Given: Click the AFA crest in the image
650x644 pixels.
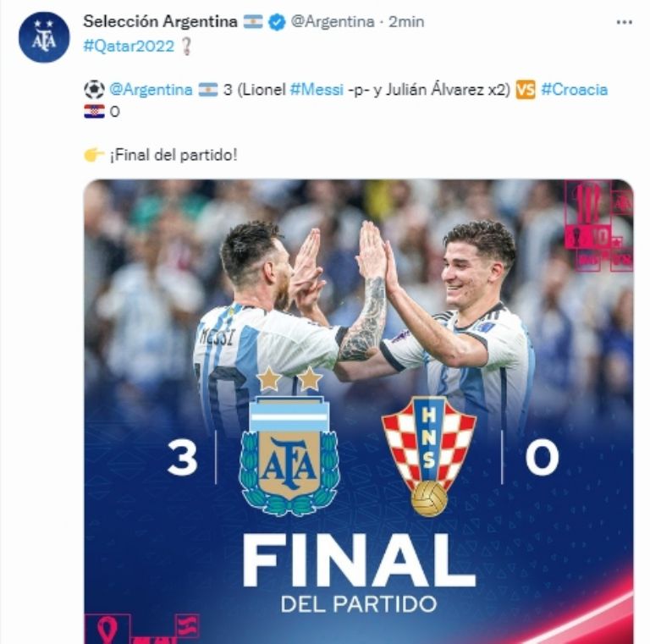Looking at the screenshot, I should 289,442.
